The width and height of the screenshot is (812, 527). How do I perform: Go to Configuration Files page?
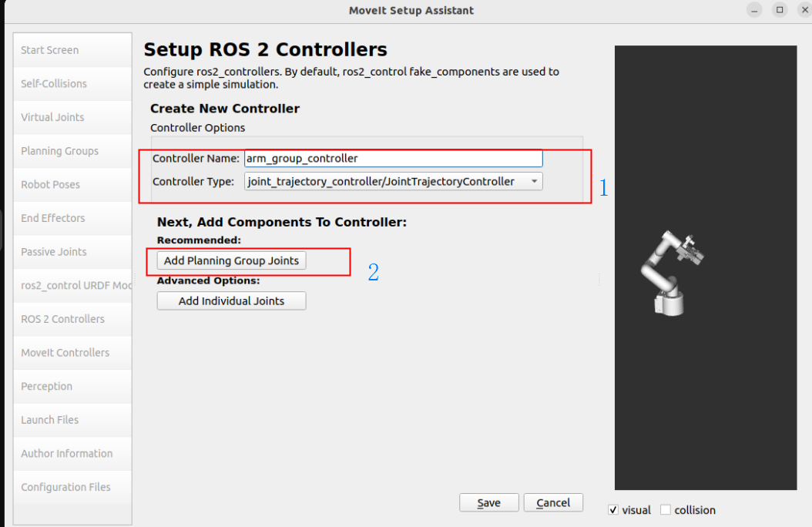pyautogui.click(x=72, y=488)
